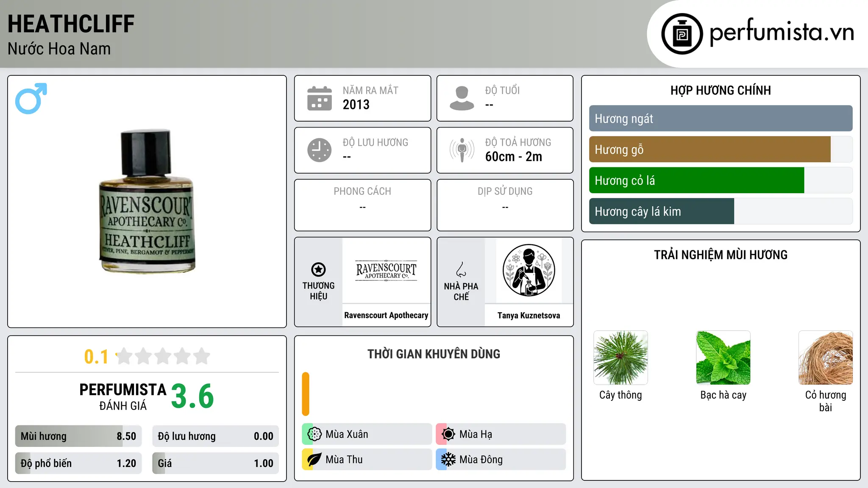The height and width of the screenshot is (488, 868).
Task: Click the perfumista.vn perfume bottle logo icon
Action: coord(682,34)
